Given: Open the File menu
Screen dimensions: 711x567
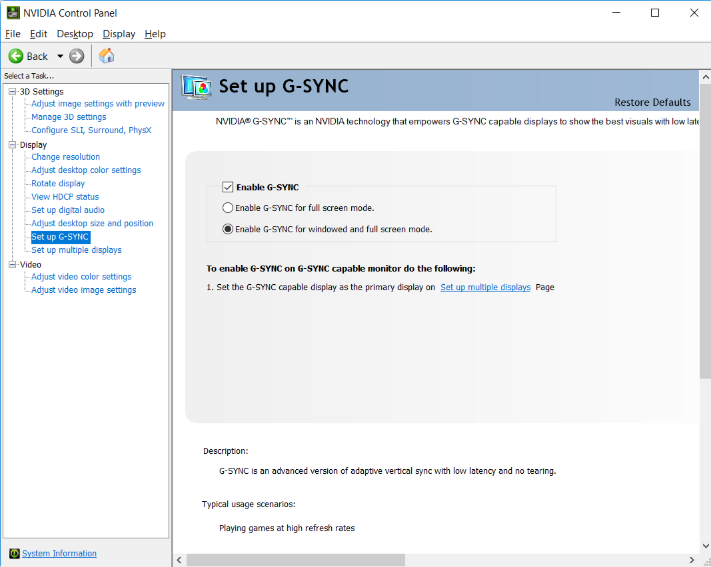Looking at the screenshot, I should click(x=13, y=34).
